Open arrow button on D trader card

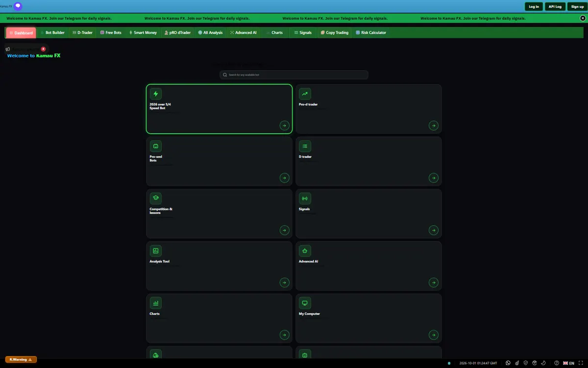point(434,178)
